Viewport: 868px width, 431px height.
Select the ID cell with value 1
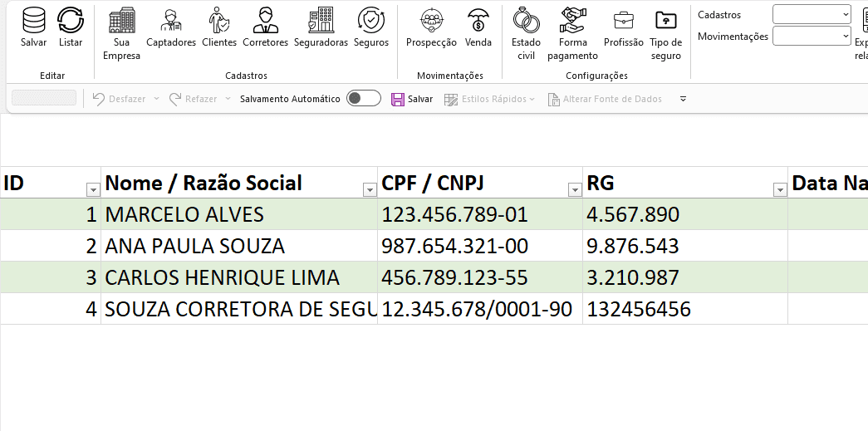coord(51,215)
